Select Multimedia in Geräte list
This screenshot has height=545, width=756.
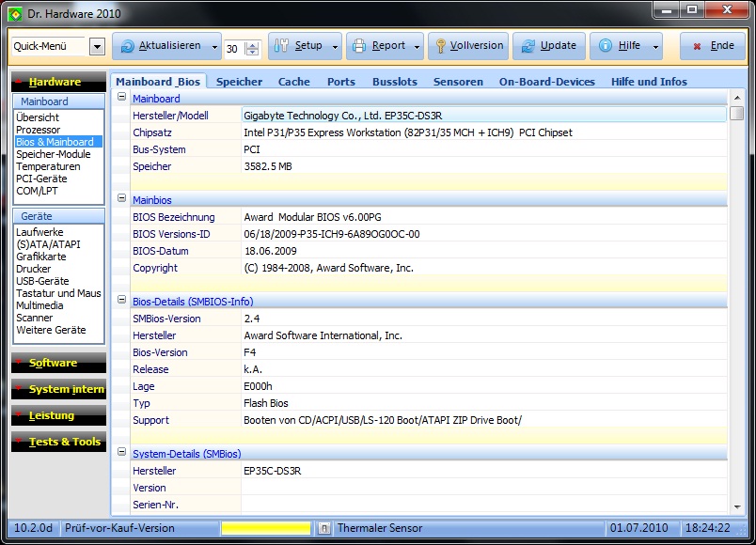point(39,305)
